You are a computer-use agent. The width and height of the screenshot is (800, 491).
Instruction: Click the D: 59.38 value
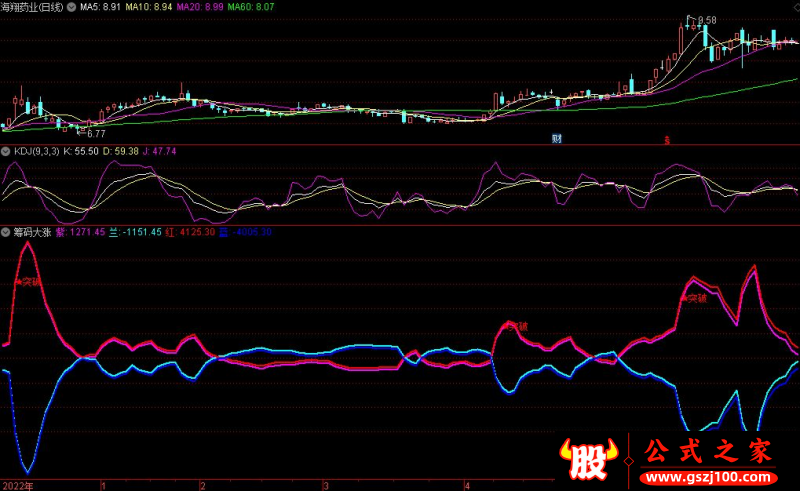[x=120, y=152]
